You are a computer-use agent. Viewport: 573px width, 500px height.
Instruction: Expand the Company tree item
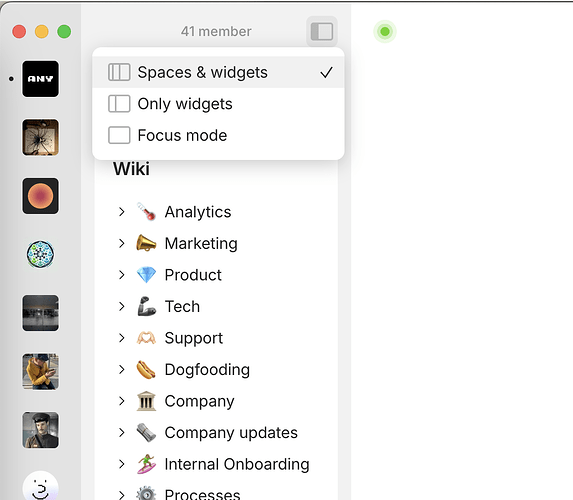point(122,401)
